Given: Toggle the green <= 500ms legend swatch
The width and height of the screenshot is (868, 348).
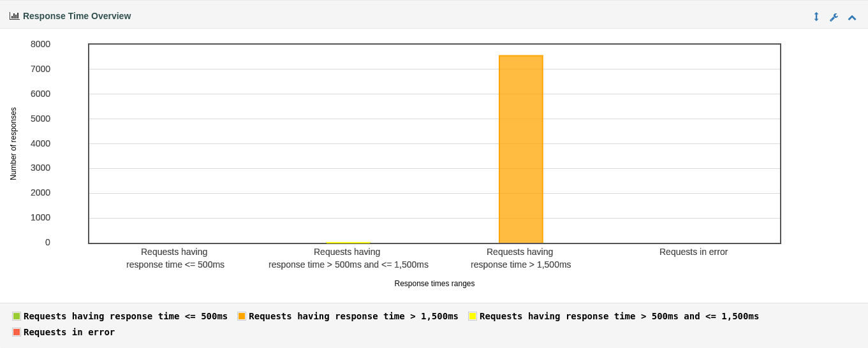Looking at the screenshot, I should point(17,316).
